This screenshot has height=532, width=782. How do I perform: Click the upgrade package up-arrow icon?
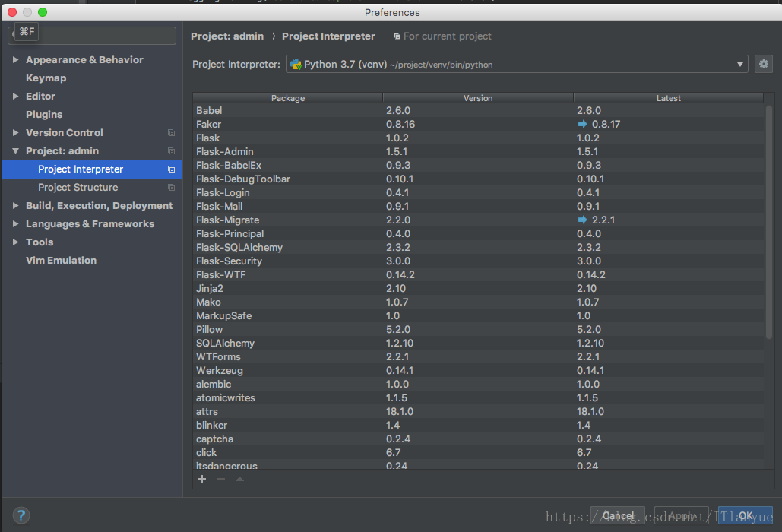click(x=240, y=479)
